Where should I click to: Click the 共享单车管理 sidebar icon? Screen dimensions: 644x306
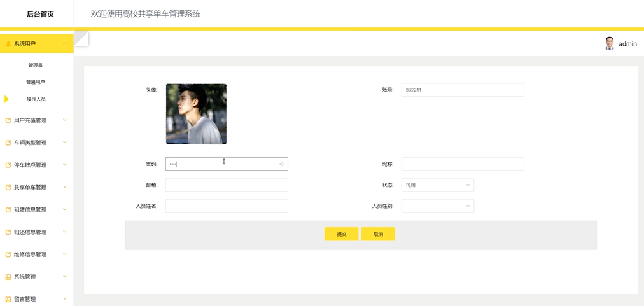pyautogui.click(x=8, y=188)
